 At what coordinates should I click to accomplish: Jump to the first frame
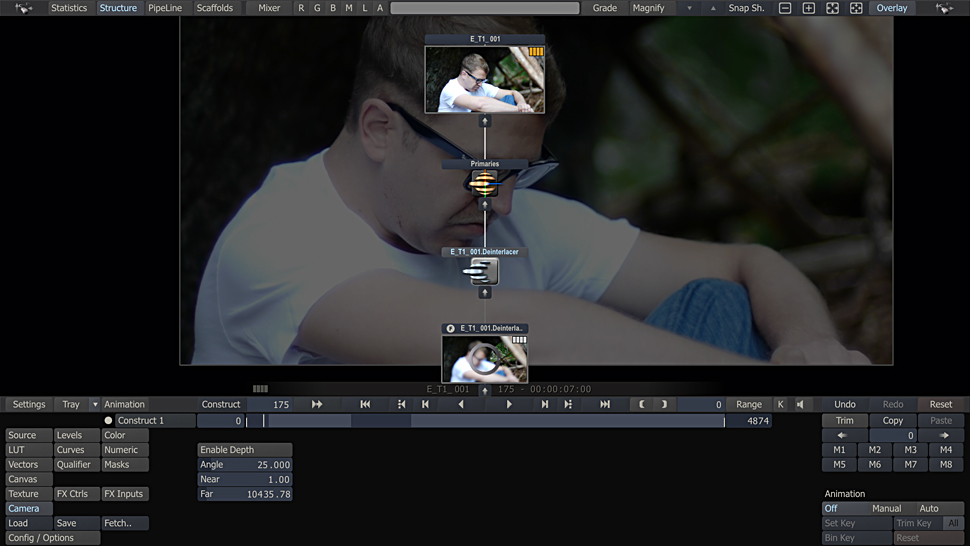365,404
